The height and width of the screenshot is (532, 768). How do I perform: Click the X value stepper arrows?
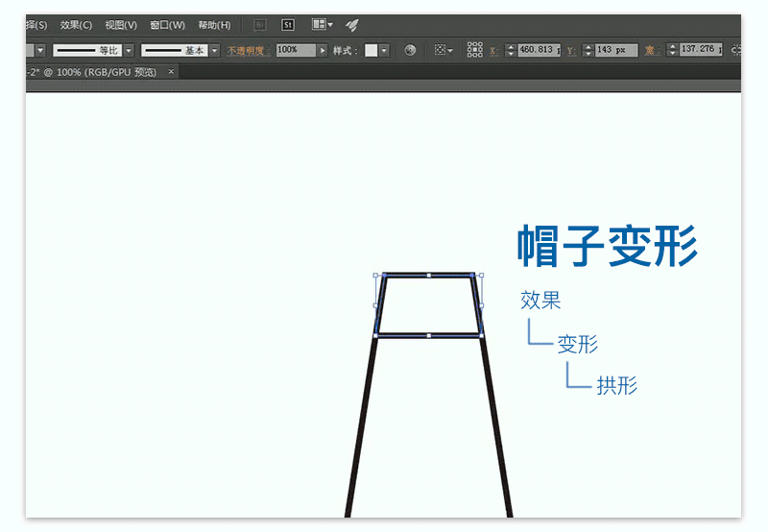(x=511, y=50)
